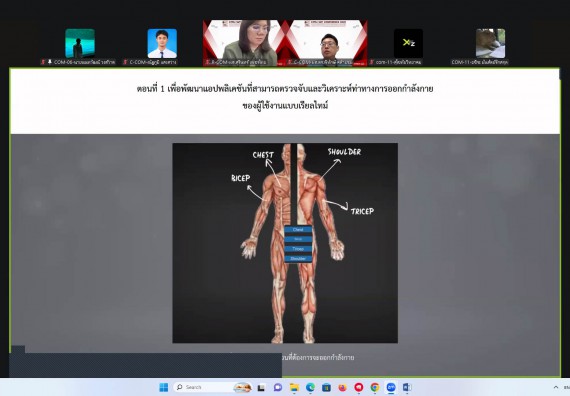
Task: Open the search highlight picture in taskbar
Action: click(x=242, y=387)
